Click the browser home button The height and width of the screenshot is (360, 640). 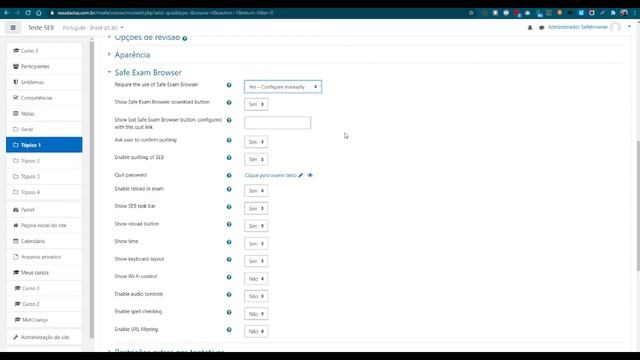[x=39, y=13]
